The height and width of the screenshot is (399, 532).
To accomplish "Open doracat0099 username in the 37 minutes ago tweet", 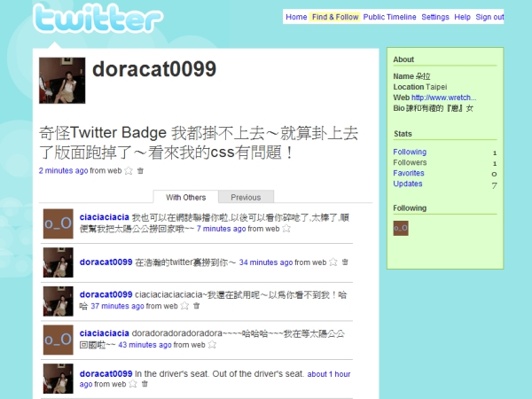I will (106, 294).
